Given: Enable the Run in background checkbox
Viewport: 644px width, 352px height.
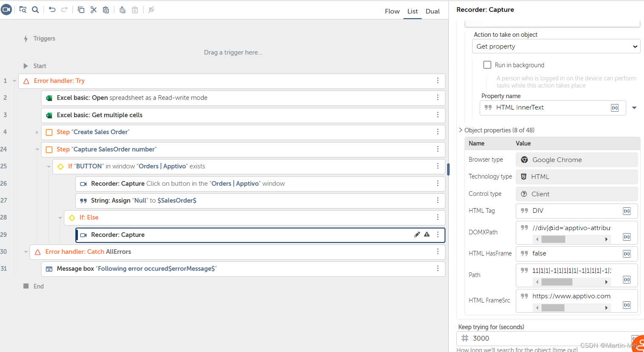Looking at the screenshot, I should click(487, 65).
